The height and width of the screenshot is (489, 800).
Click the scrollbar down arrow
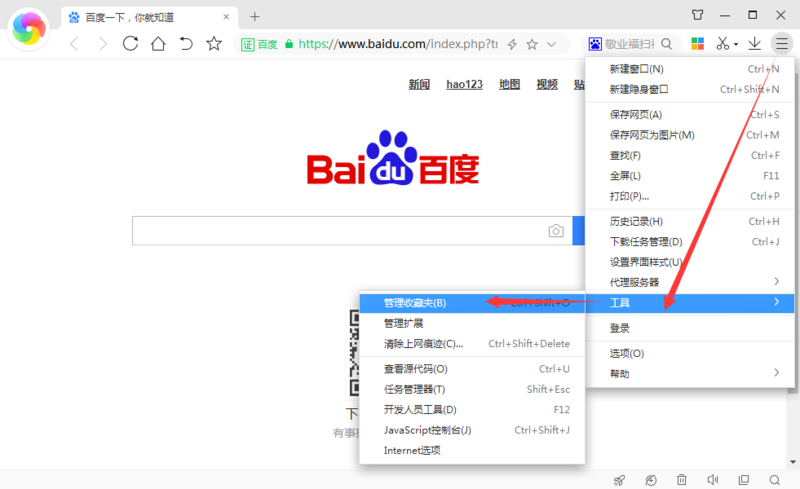point(793,462)
